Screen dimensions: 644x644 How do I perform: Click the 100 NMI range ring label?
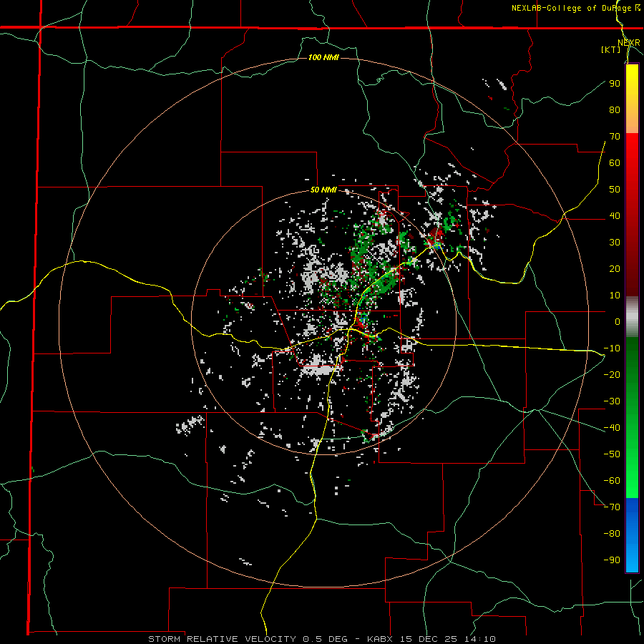pos(323,57)
